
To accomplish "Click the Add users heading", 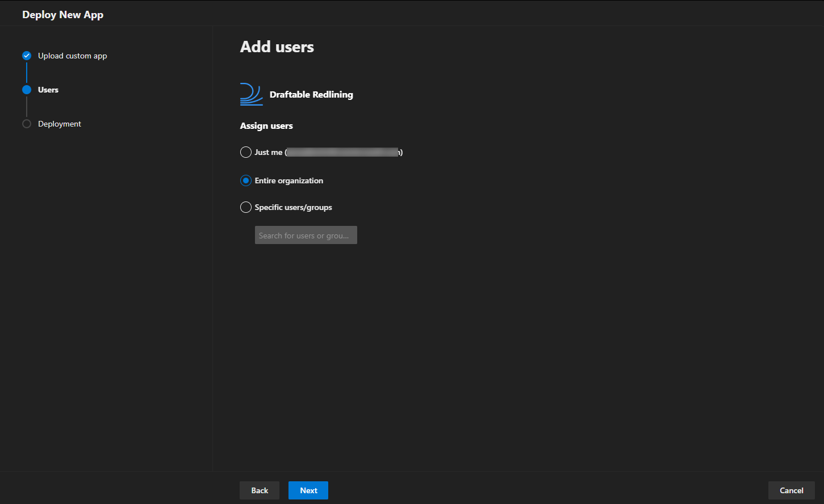I will tap(277, 47).
